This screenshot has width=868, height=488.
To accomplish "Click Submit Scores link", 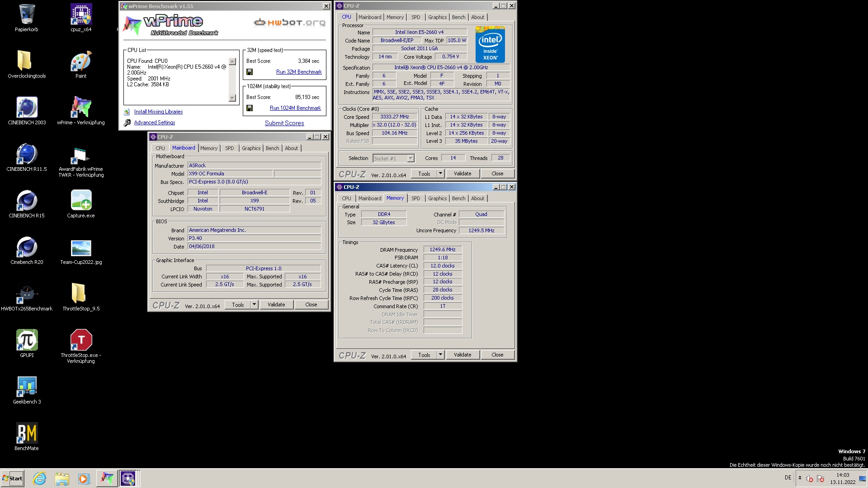I will [284, 123].
